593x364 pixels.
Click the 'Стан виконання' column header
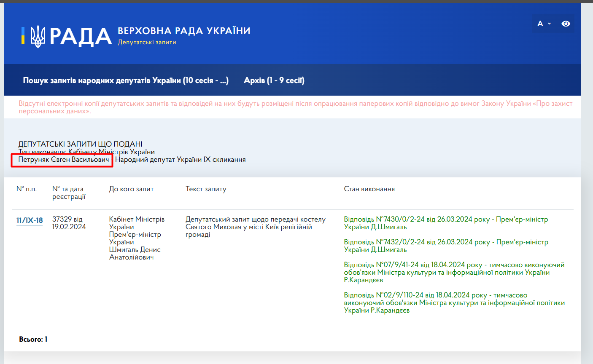pos(369,189)
